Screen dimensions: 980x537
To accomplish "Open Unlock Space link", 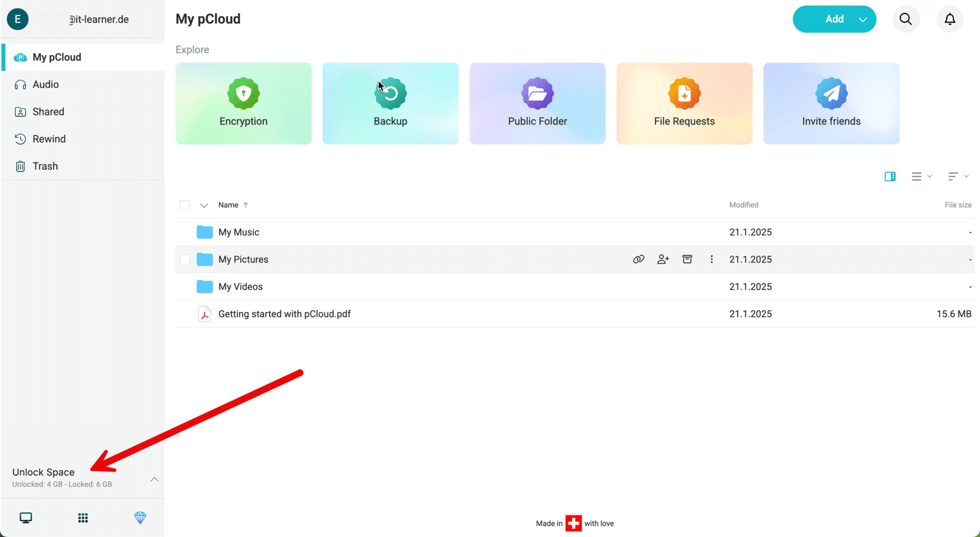I will click(x=43, y=472).
